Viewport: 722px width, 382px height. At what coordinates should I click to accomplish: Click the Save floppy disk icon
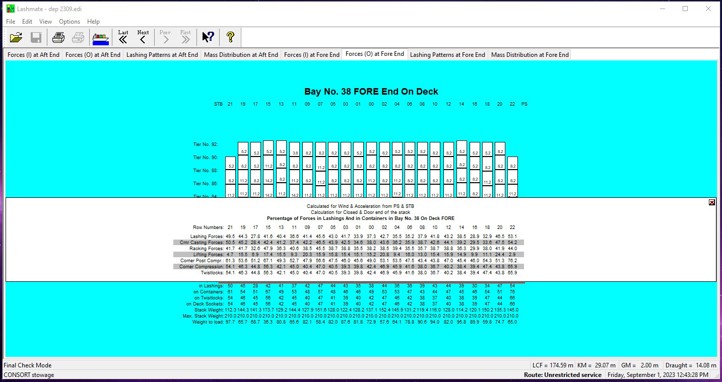coord(36,37)
